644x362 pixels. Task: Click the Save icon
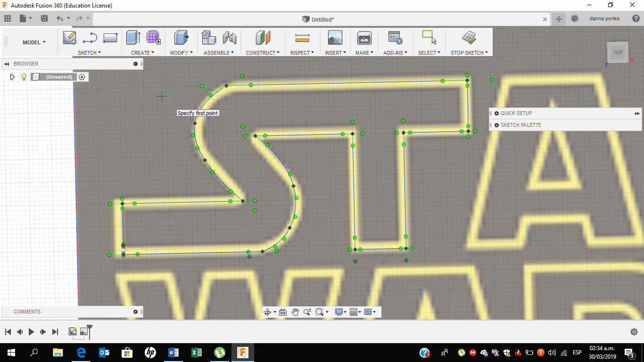[x=44, y=18]
